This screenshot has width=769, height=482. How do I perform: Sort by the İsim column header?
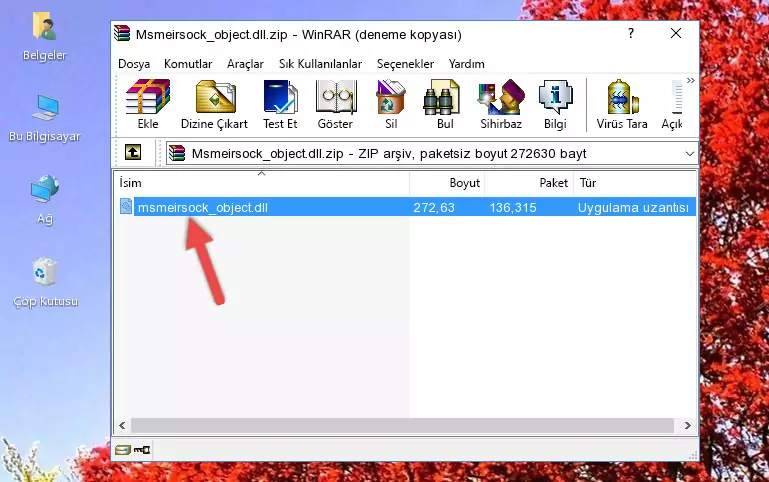(x=262, y=183)
